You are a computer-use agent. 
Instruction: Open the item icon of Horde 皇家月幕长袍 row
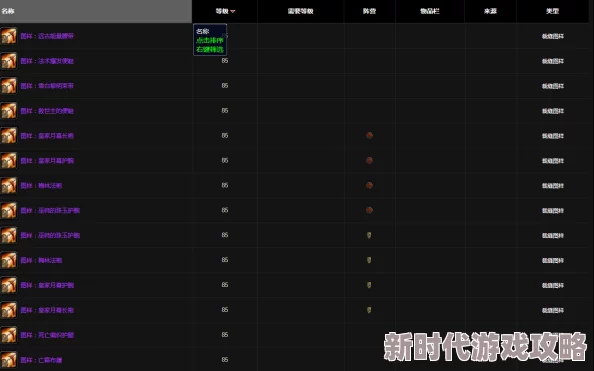[x=8, y=136]
